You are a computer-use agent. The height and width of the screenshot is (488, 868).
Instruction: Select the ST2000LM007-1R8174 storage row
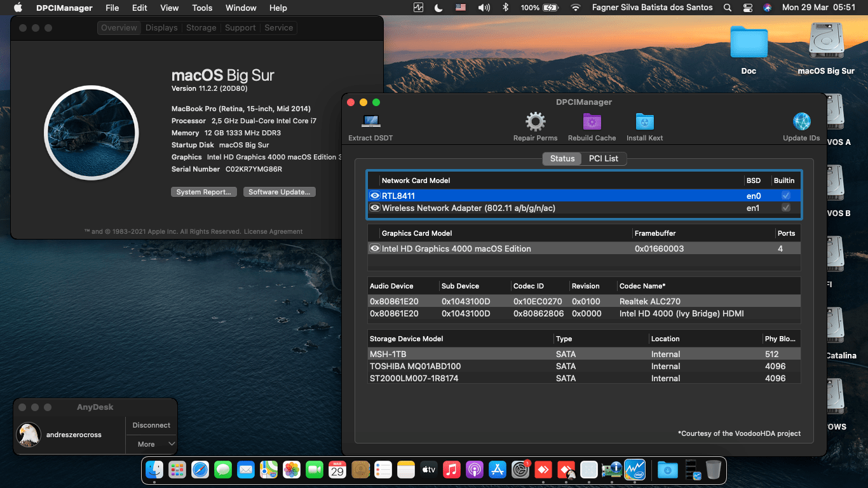click(584, 378)
